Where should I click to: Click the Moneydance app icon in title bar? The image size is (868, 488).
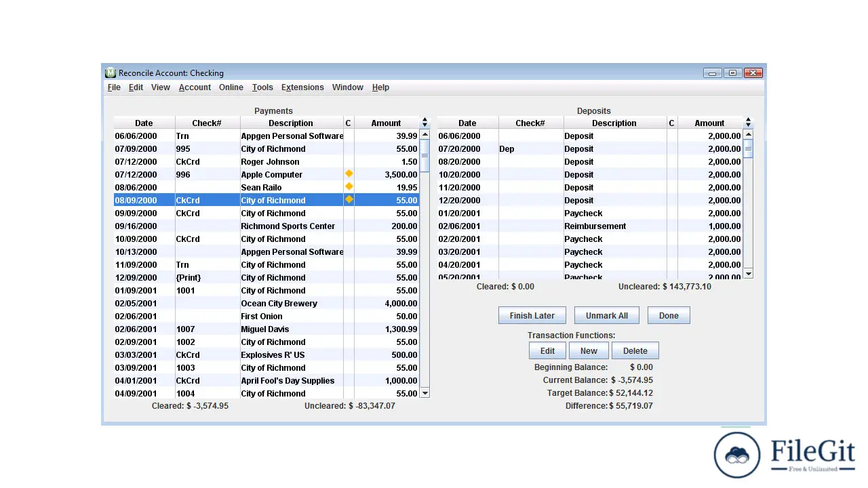(x=111, y=73)
